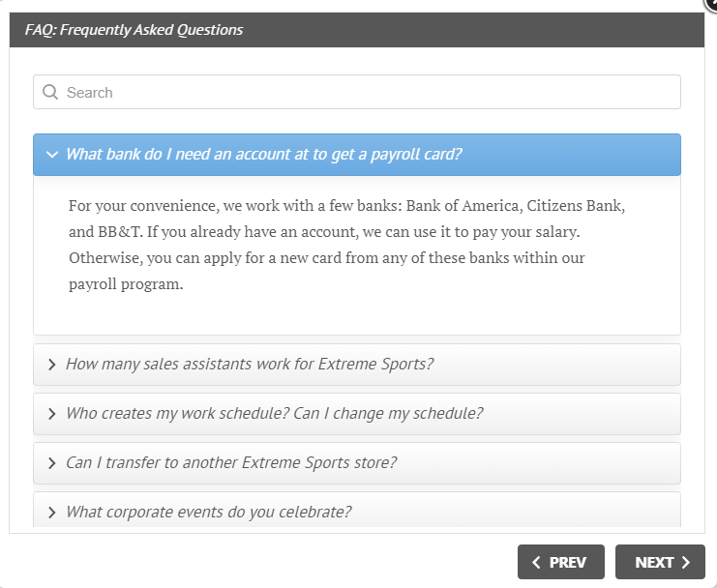Viewport: 717px width, 588px height.
Task: Go back with the PREV button
Action: click(560, 562)
